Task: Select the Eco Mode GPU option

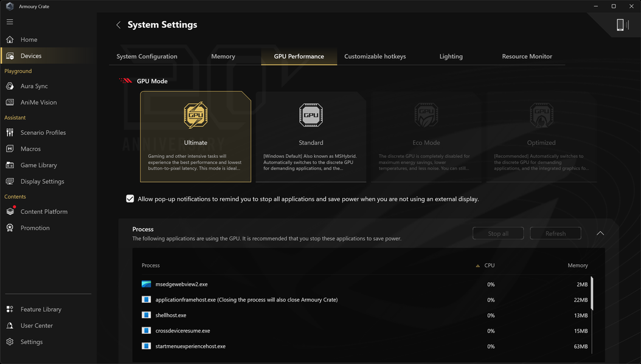Action: [x=426, y=137]
